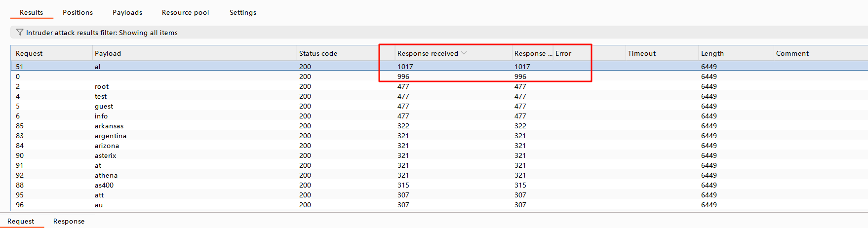Image resolution: width=868 pixels, height=228 pixels.
Task: Show the Response viewer tab
Action: [x=69, y=221]
